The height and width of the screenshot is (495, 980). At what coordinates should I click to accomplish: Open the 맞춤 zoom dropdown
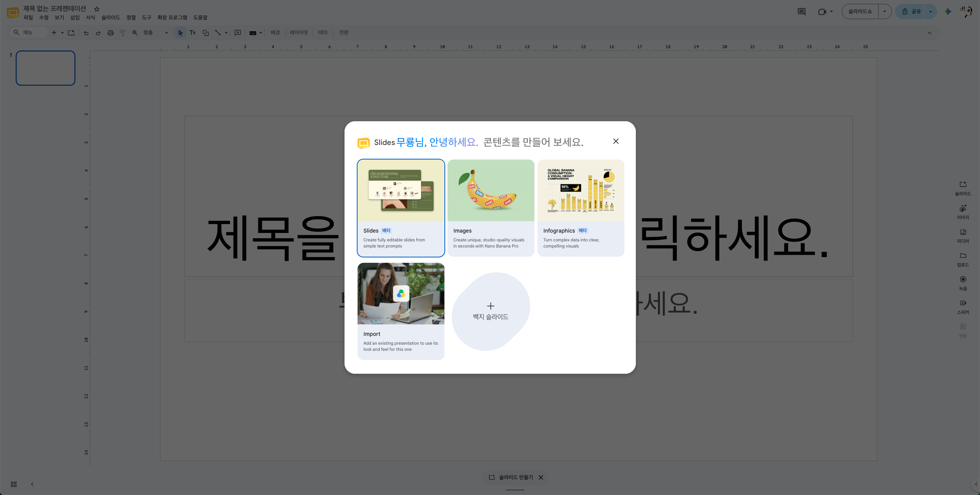(156, 33)
